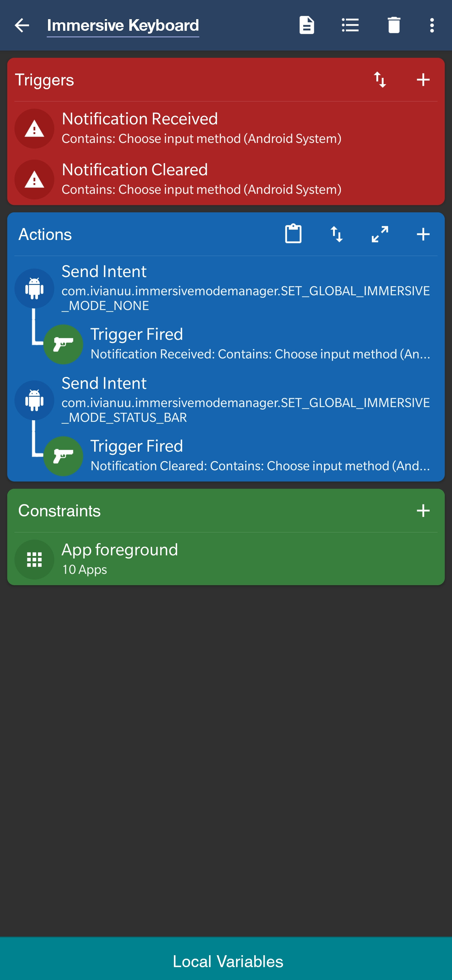Open the three-dot overflow menu
The height and width of the screenshot is (980, 452).
(432, 25)
